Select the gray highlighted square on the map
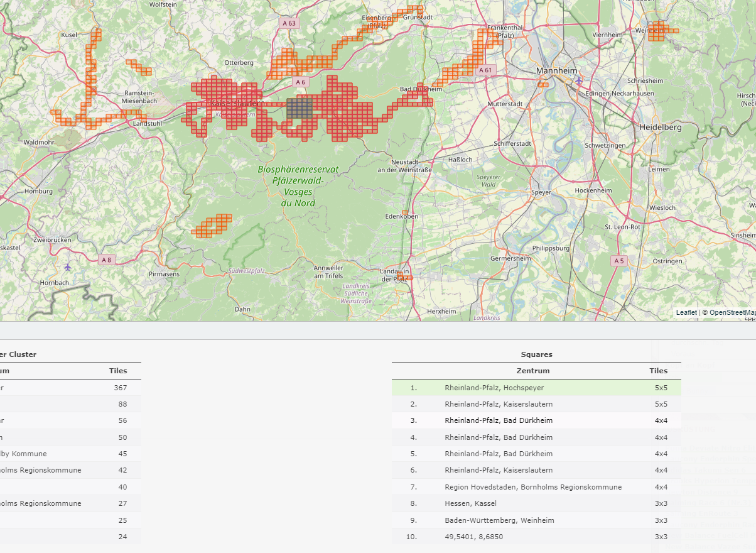 300,108
